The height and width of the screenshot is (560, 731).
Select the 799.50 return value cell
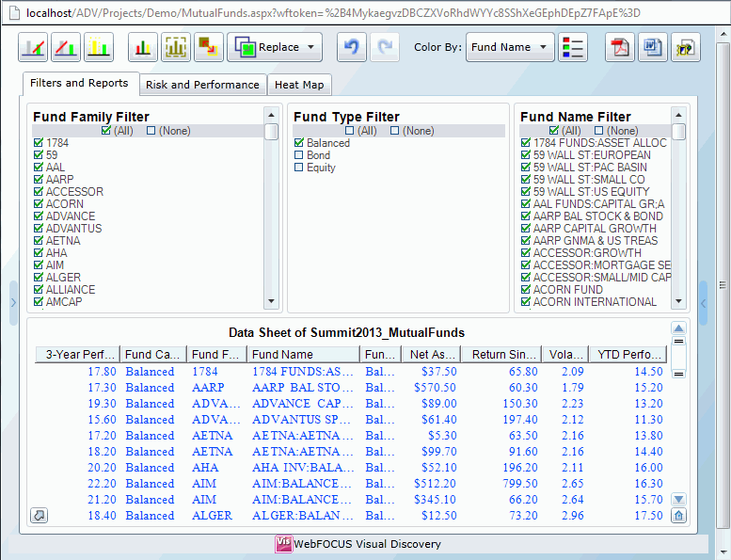(x=520, y=484)
